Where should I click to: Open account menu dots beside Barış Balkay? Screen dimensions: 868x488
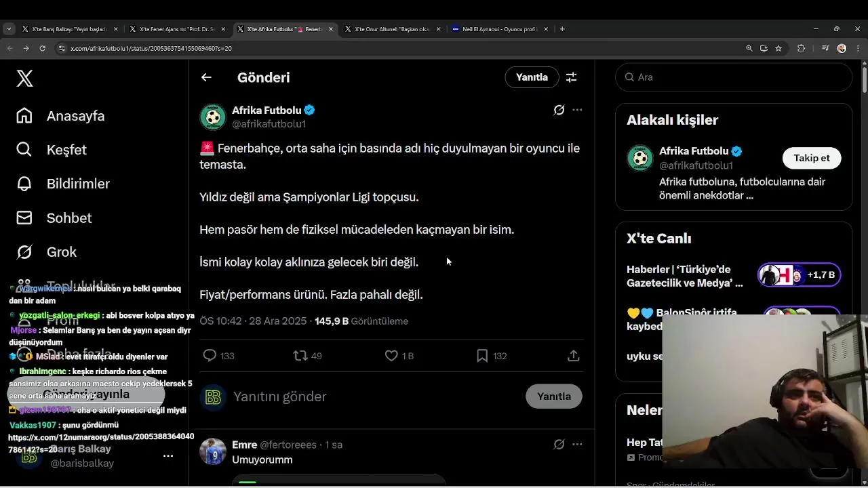point(168,456)
